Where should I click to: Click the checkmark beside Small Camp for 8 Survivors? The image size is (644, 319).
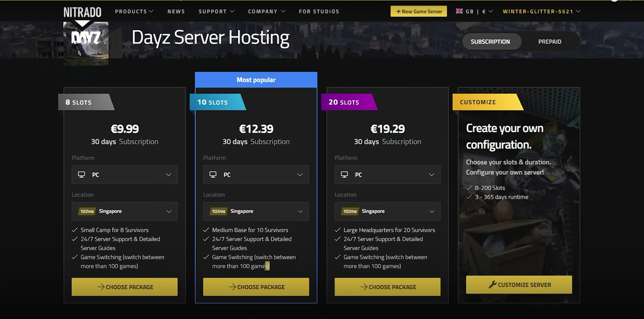(74, 230)
